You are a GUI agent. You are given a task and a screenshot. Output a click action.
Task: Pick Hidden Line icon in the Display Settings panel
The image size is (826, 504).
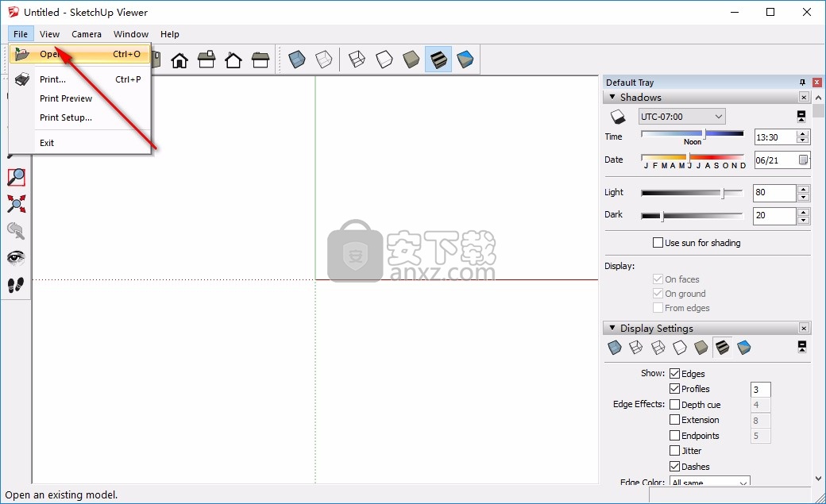(680, 347)
